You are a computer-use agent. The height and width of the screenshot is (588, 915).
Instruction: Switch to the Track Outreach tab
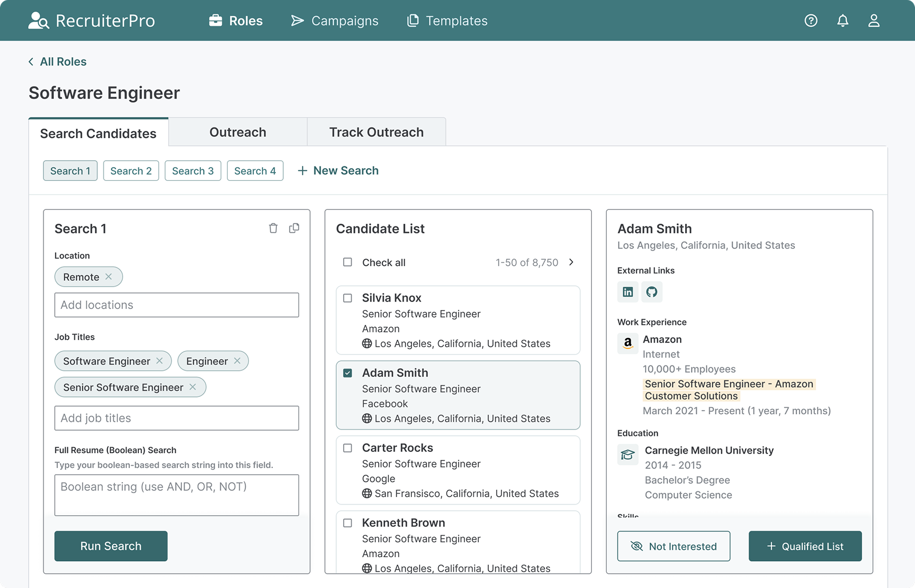[376, 132]
